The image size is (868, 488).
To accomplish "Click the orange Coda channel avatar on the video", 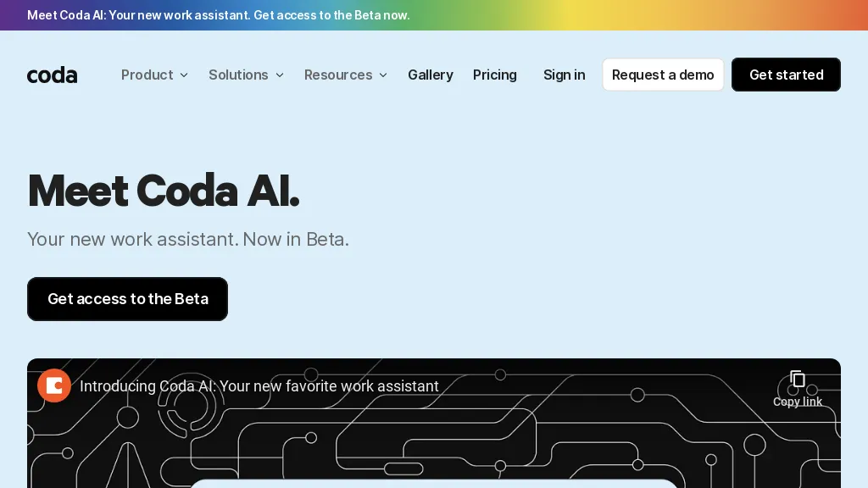I will point(54,385).
